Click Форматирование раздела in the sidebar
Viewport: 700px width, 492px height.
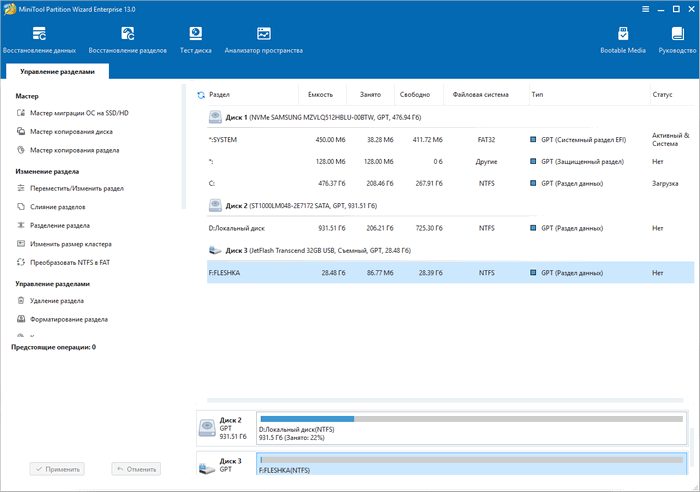click(x=69, y=320)
